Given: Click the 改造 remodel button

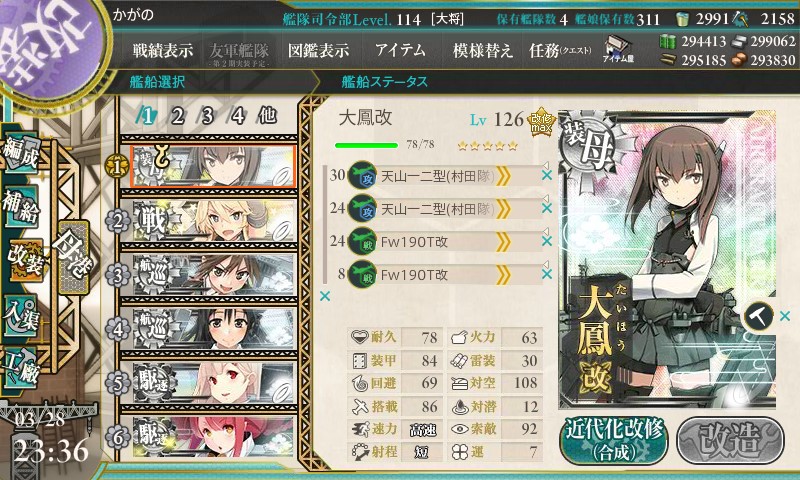Looking at the screenshot, I should 730,440.
